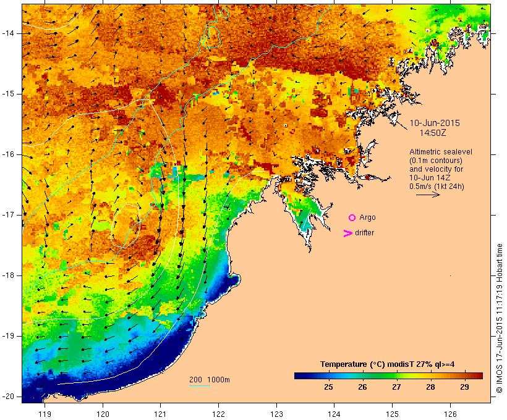Click the '14:50Z' time label
Screen dimensions: 507x420
pyautogui.click(x=433, y=133)
